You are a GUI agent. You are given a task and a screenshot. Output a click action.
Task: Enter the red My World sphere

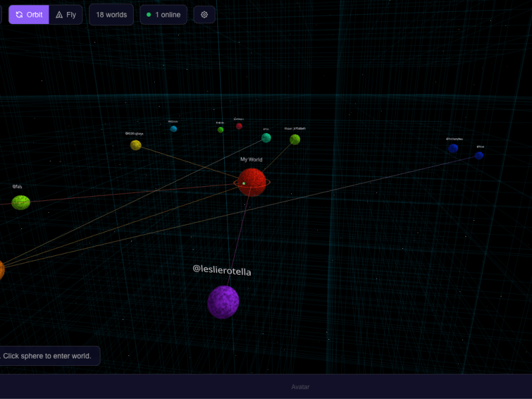click(252, 182)
